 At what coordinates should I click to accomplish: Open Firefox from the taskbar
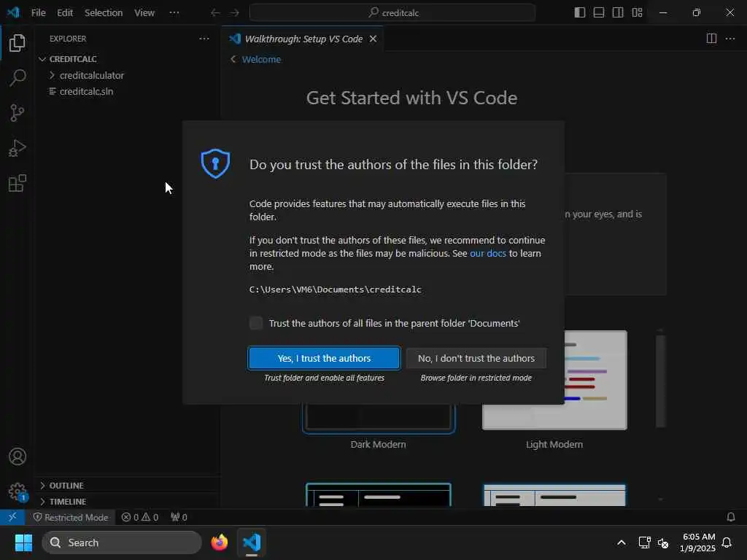(219, 542)
